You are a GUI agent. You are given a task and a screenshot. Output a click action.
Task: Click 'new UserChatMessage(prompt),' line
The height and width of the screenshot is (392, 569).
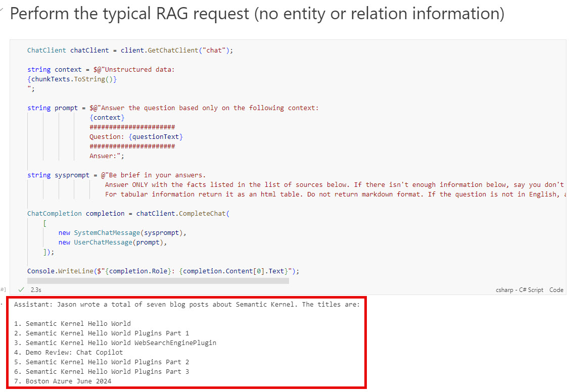click(x=113, y=242)
